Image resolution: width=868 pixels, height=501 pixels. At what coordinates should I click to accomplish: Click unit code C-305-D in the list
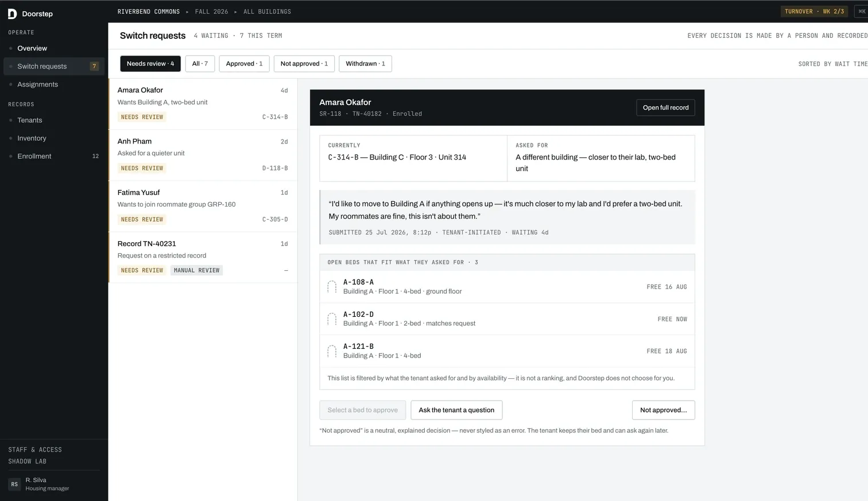coord(275,219)
